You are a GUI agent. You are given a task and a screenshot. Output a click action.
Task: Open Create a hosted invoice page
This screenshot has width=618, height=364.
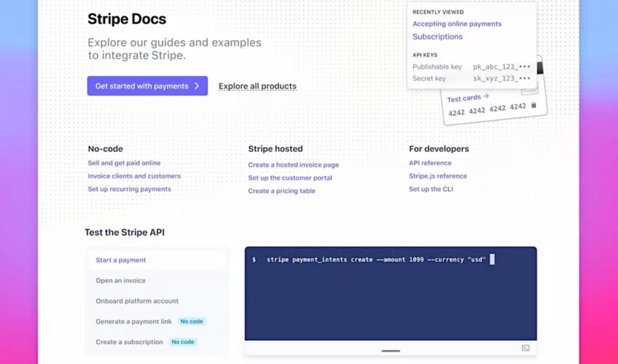[x=293, y=165]
